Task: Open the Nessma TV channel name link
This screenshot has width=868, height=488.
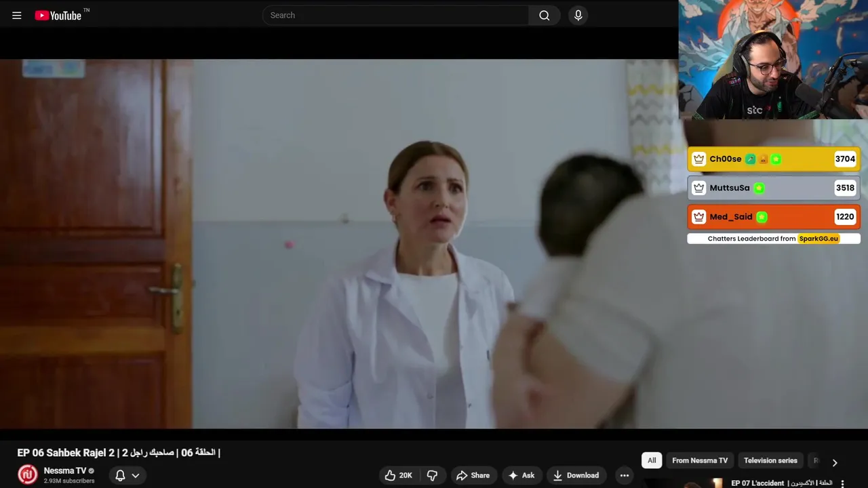Action: [65, 470]
